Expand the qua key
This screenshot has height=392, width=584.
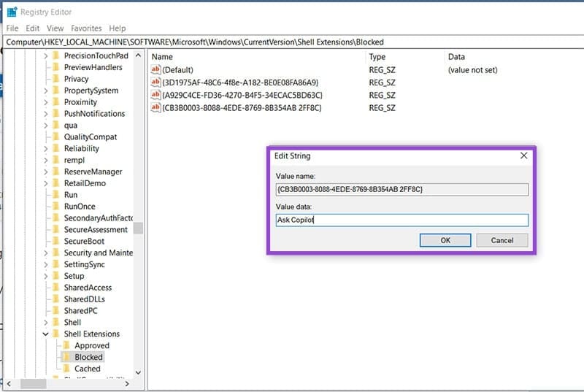(45, 126)
